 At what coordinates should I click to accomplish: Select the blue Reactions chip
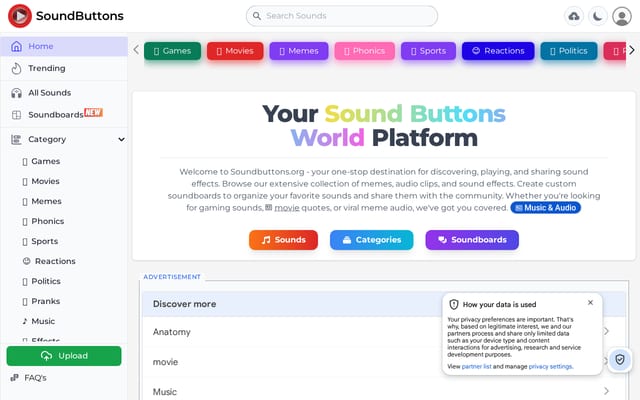click(498, 51)
